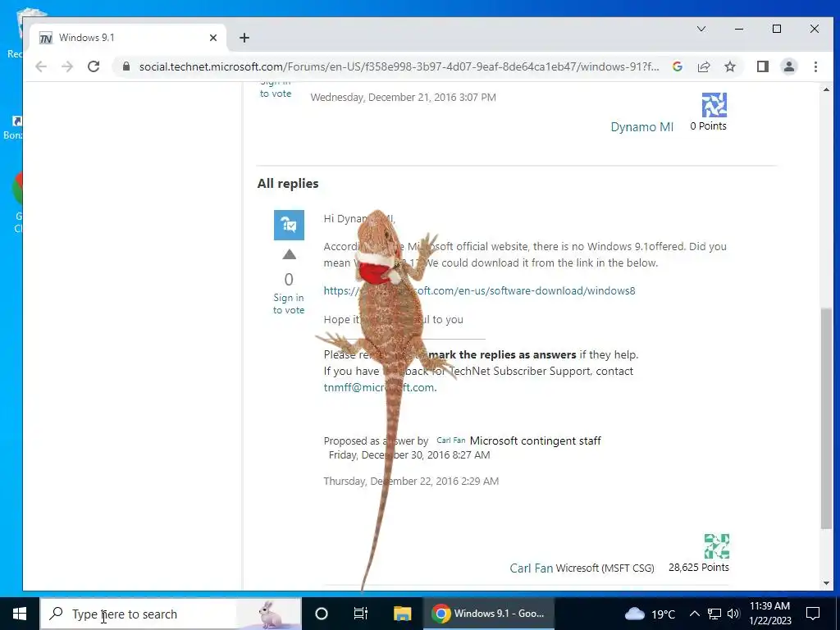Click the Chrome Windows 9.1 taskbar button
840x630 pixels.
(489, 614)
